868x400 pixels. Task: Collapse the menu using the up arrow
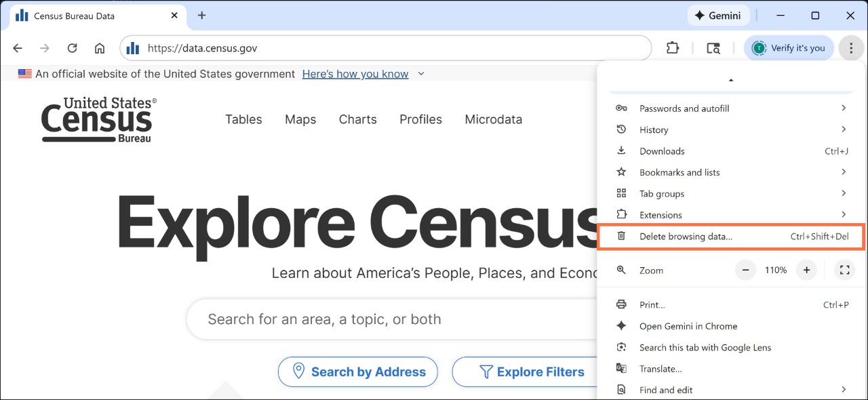coord(730,79)
